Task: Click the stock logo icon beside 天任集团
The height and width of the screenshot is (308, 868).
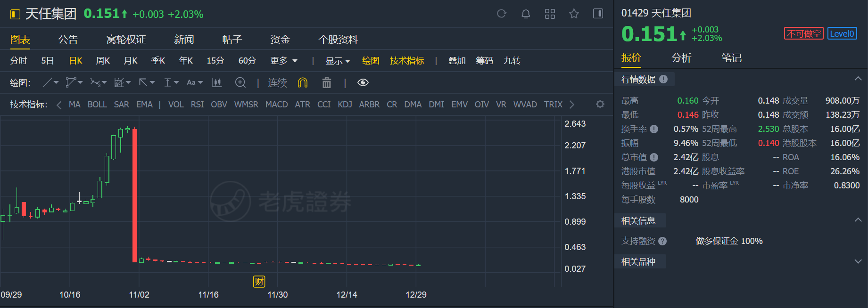Action: tap(15, 14)
